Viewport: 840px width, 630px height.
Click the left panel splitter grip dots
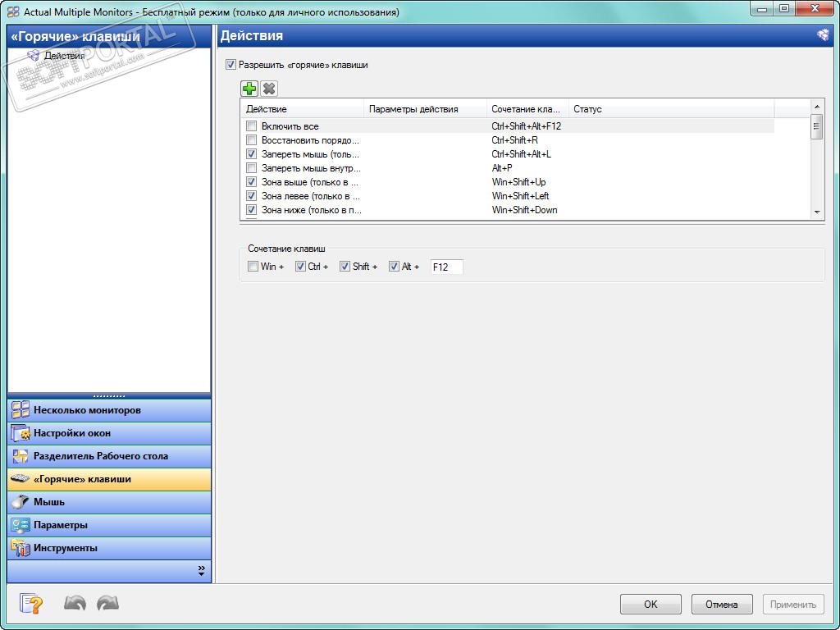(x=109, y=396)
